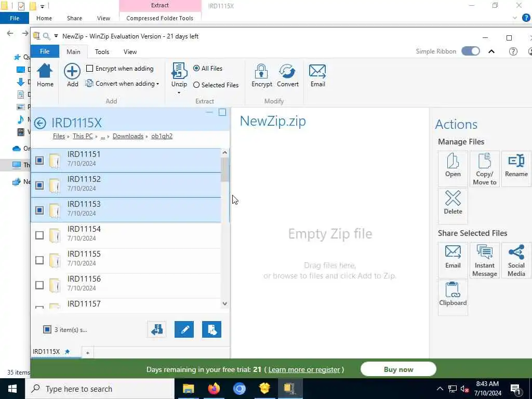This screenshot has height=399, width=532.
Task: Switch to the Main ribbon tab
Action: coord(73,51)
